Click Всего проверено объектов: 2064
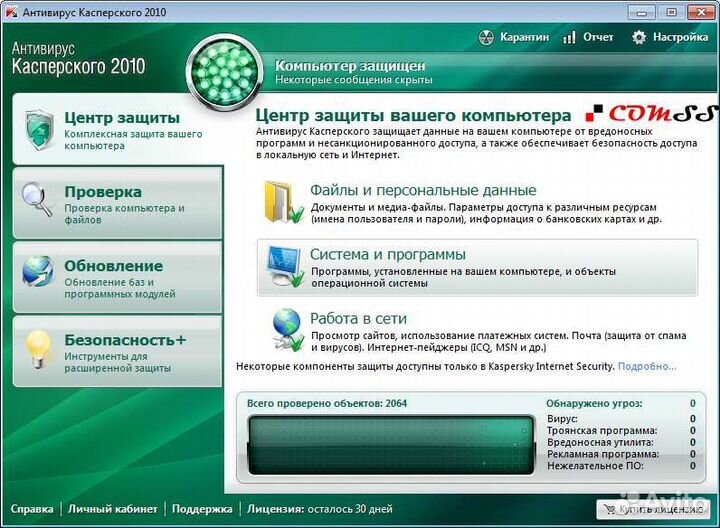 (326, 404)
